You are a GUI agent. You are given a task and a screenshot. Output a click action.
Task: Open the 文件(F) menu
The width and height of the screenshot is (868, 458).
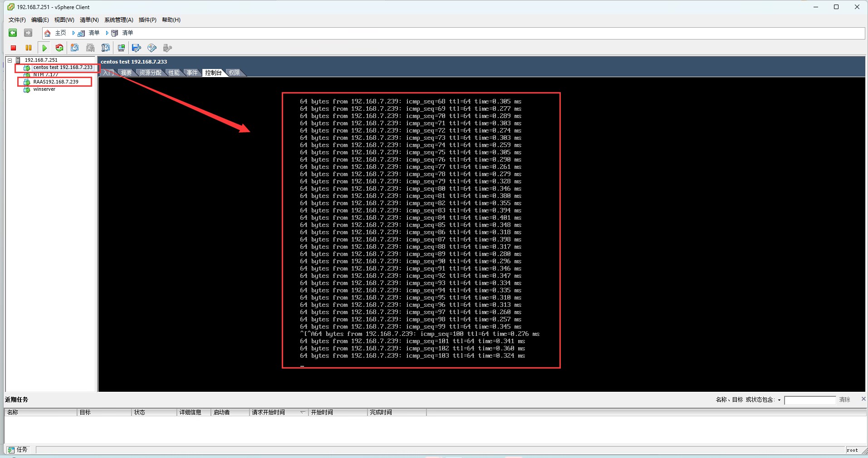(x=17, y=20)
